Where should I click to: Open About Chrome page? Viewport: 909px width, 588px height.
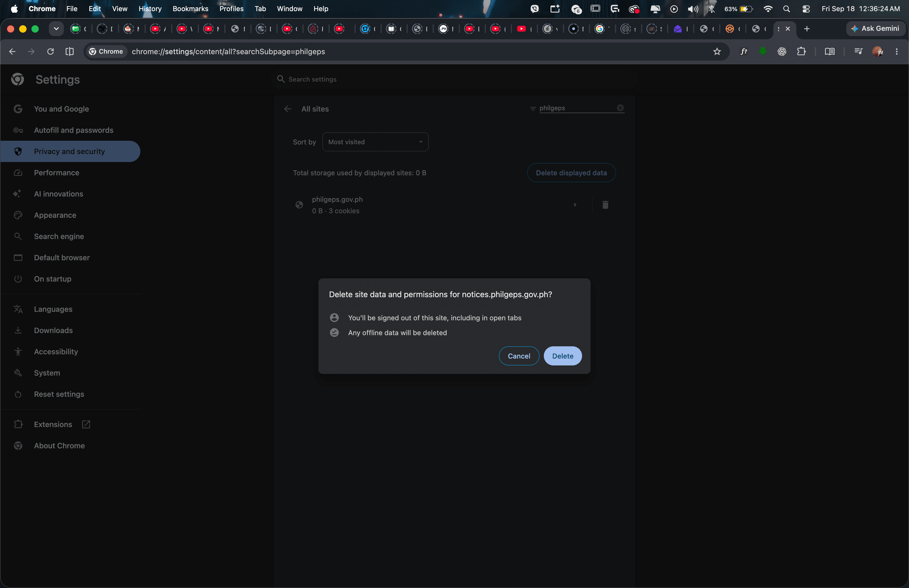pyautogui.click(x=59, y=446)
